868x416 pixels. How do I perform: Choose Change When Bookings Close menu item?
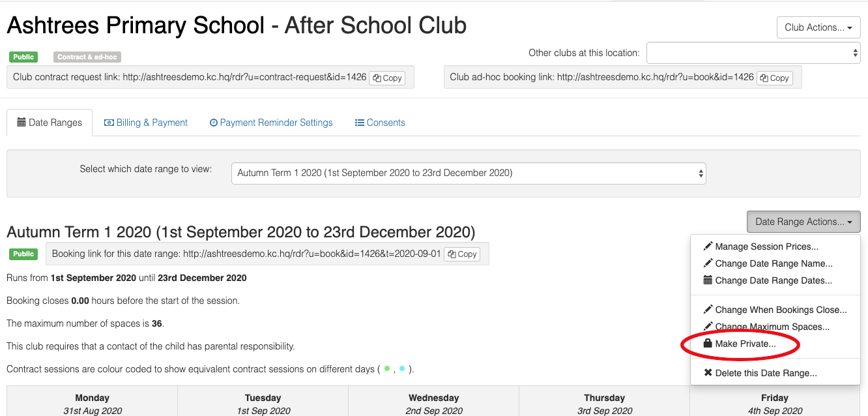[x=775, y=310]
